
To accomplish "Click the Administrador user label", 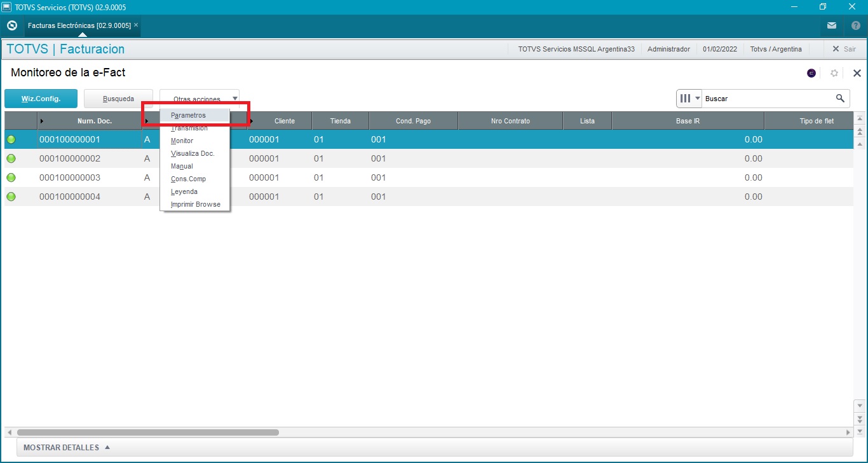I will pyautogui.click(x=668, y=49).
